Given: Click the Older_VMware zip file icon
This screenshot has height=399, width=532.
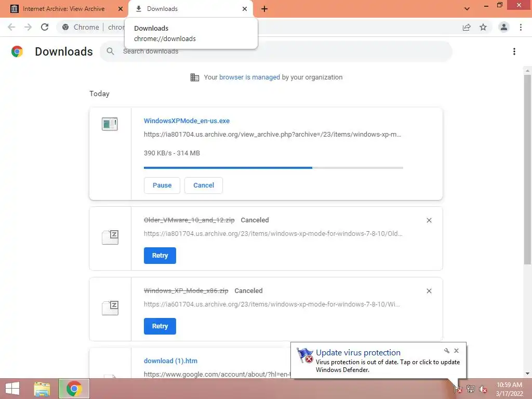Looking at the screenshot, I should (110, 237).
